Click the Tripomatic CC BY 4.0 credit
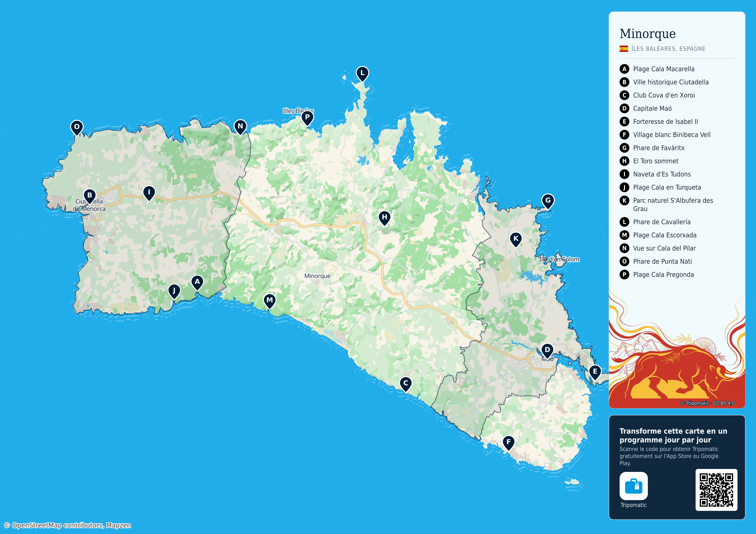 click(x=708, y=403)
